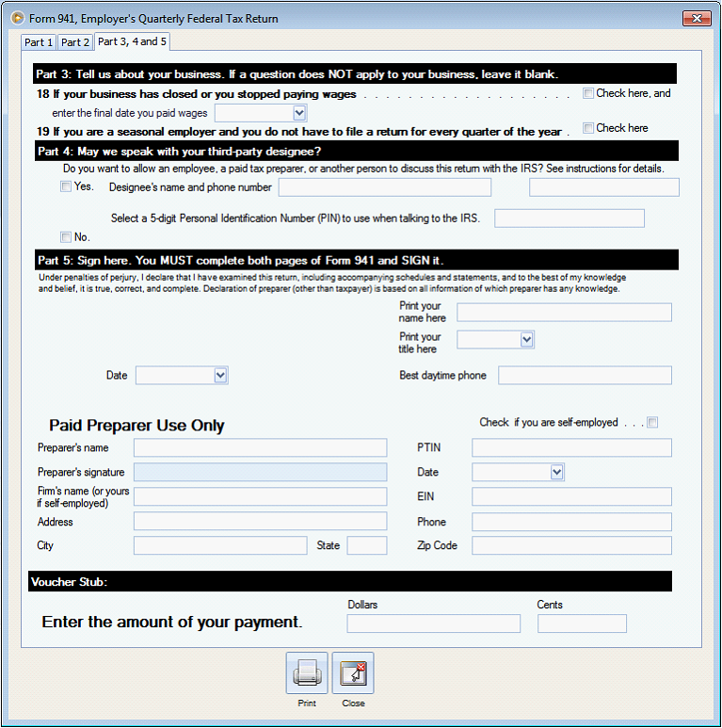Click the form's title bar icon

[17, 18]
